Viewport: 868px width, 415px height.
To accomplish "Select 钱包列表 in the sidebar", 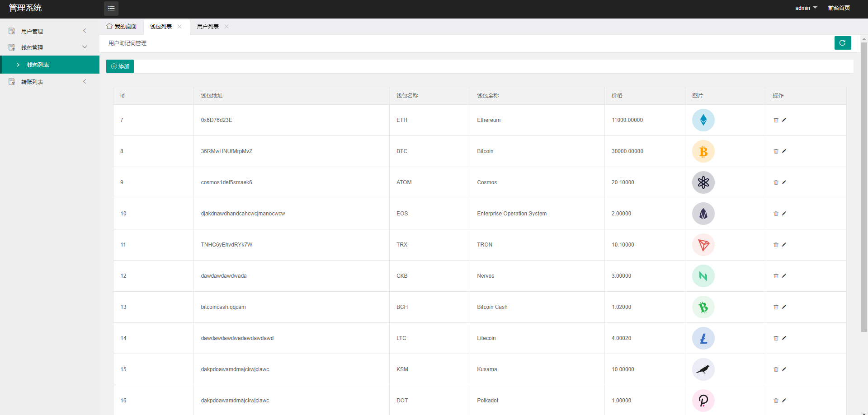I will (x=38, y=65).
